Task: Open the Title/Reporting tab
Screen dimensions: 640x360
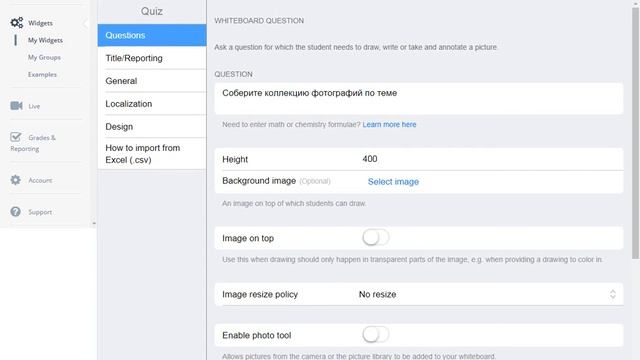Action: [152, 58]
